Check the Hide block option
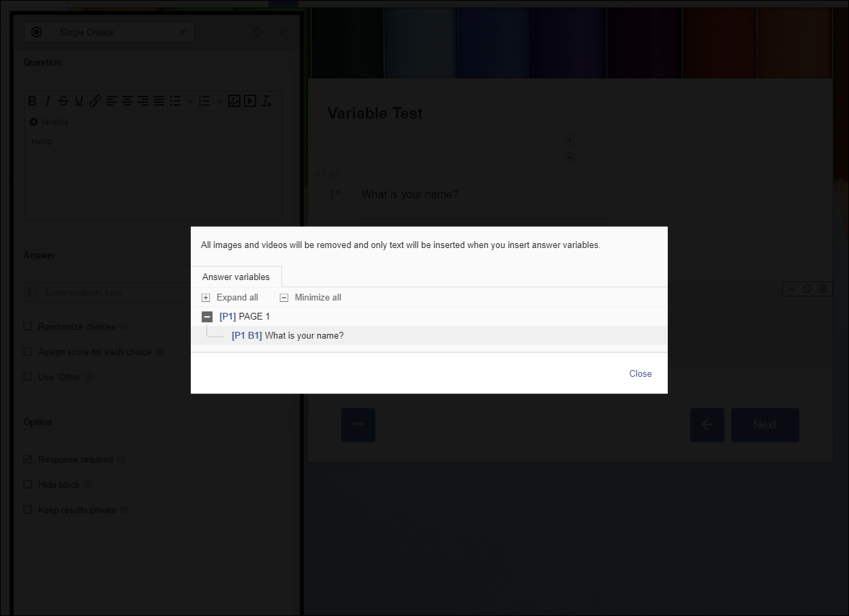Screen dimensions: 849x616 [x=28, y=484]
